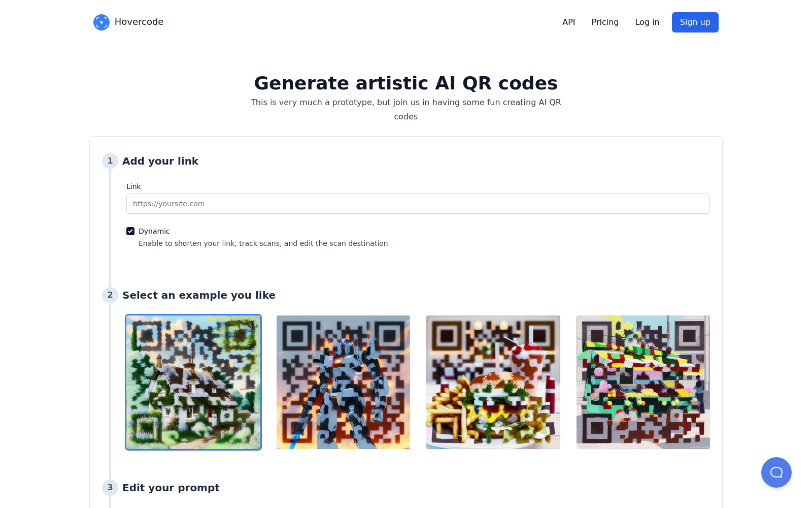Screen dimensions: 812x508
Task: Open the Pricing page
Action: (x=605, y=22)
